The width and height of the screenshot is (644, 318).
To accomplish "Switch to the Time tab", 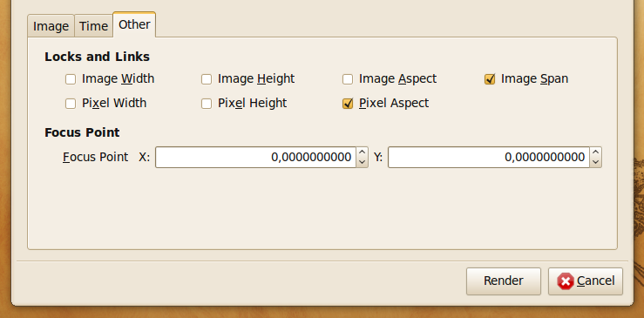I will point(93,26).
